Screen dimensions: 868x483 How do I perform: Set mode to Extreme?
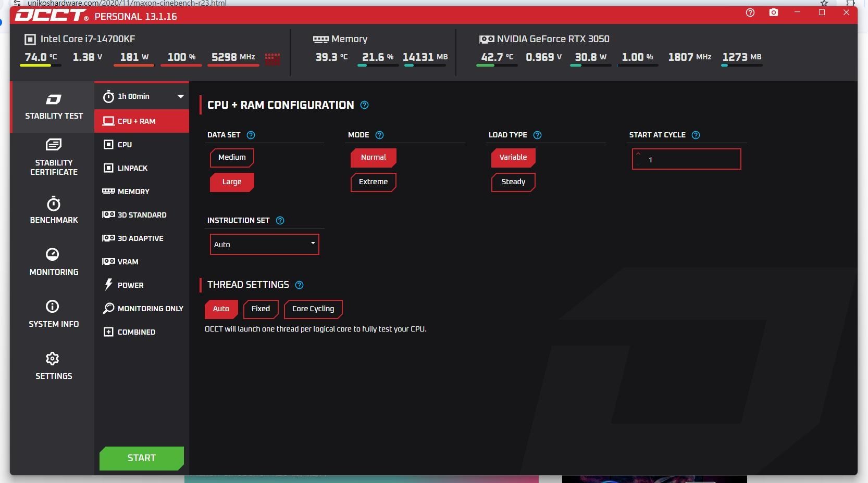coord(374,182)
